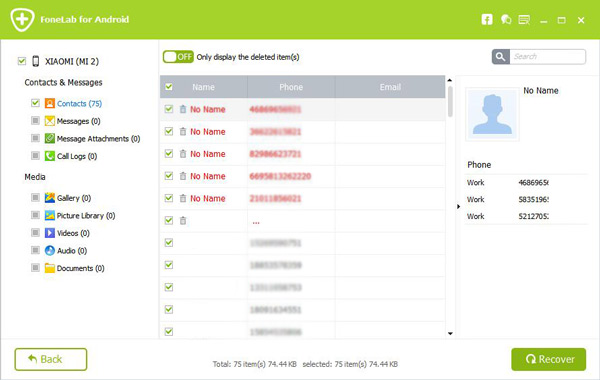Viewport: 600px width, 380px height.
Task: Click the Audio icon
Action: [x=50, y=250]
